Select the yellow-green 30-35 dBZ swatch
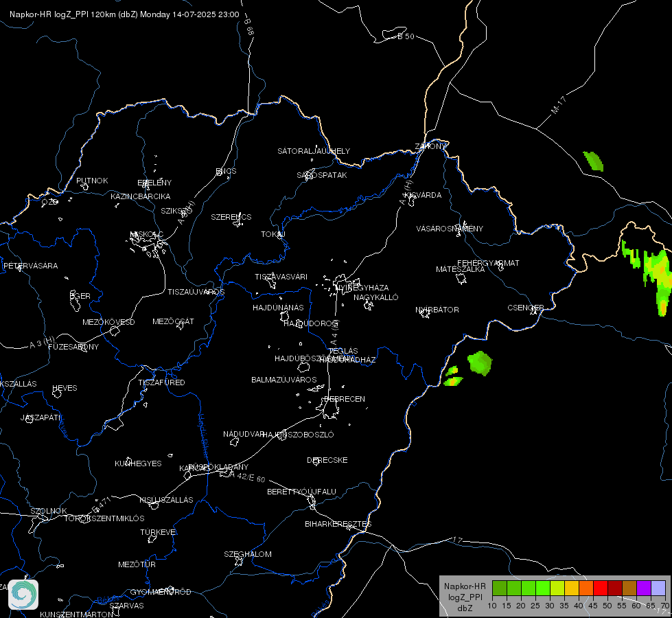Viewport: 672px width, 618px height. [557, 588]
